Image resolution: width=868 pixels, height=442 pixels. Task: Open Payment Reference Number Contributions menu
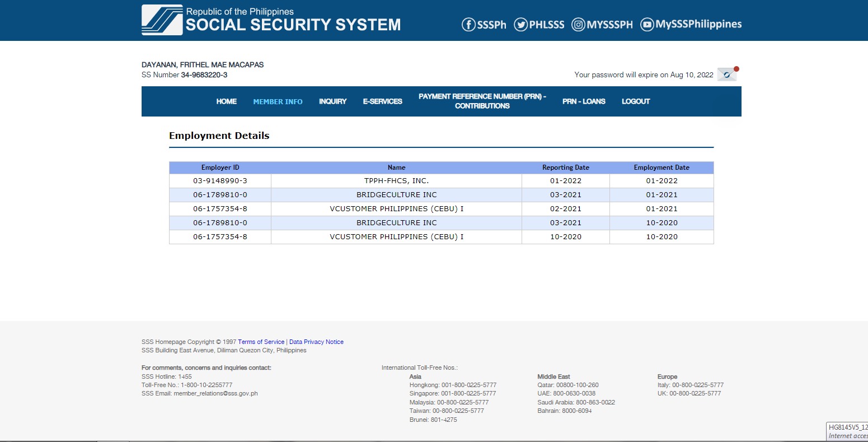coord(482,101)
